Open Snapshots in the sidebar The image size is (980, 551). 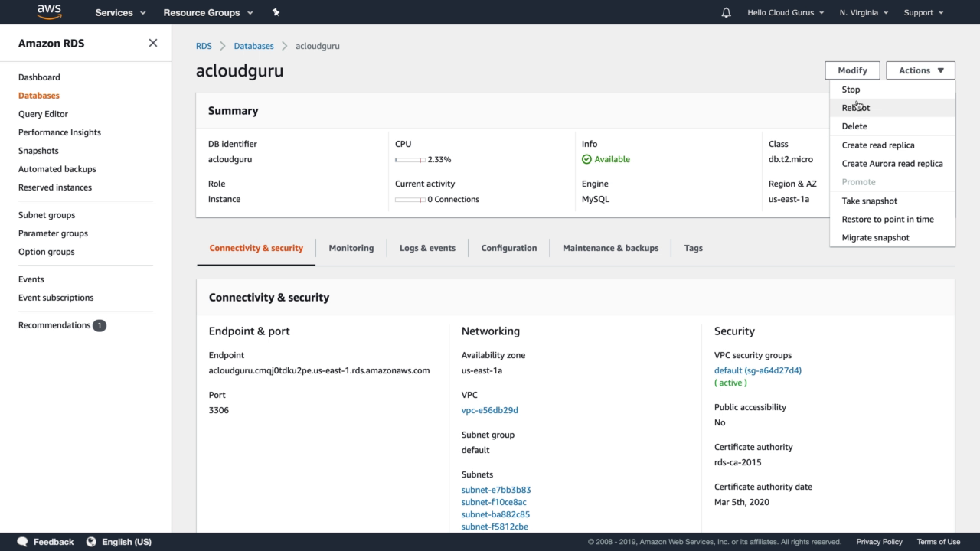click(38, 151)
